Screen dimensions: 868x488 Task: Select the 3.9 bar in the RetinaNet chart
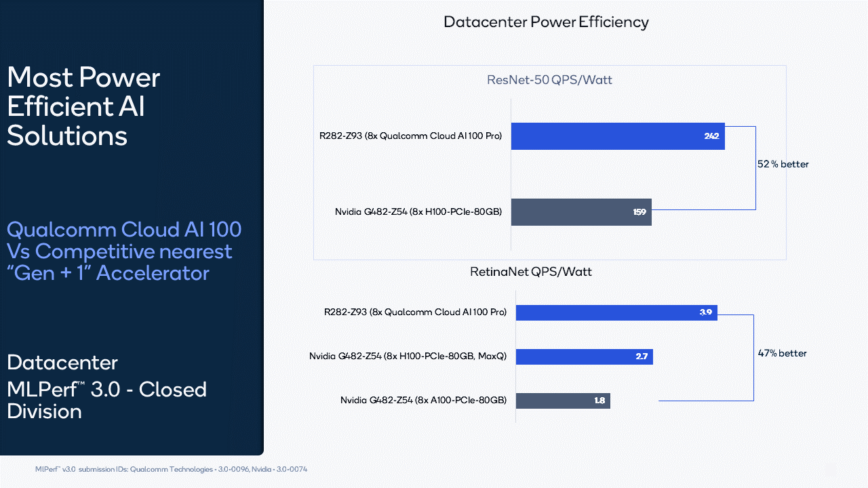pos(616,312)
